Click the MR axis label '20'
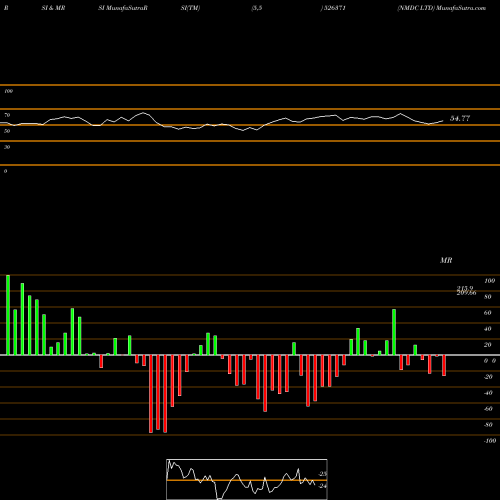The height and width of the screenshot is (500, 500). coord(488,345)
